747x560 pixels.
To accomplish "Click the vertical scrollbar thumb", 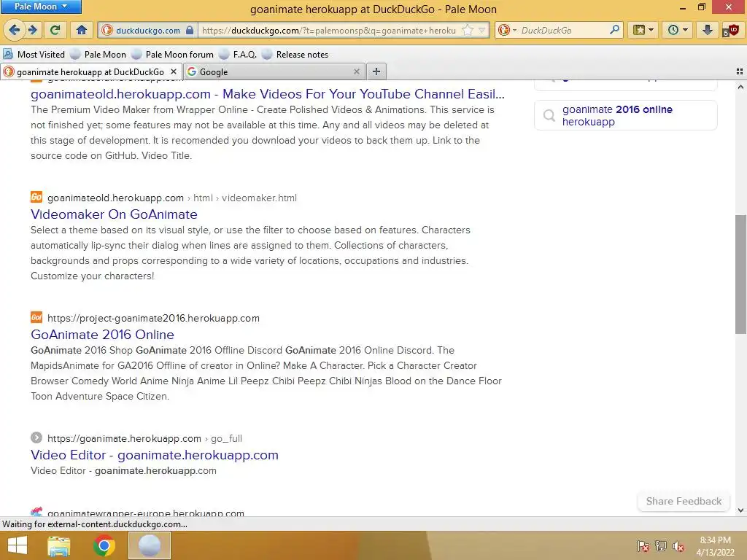I will coord(740,274).
